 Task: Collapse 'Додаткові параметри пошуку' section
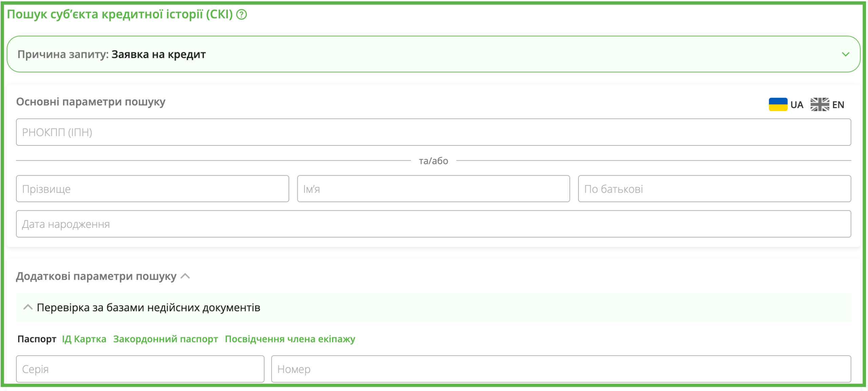[x=185, y=276]
